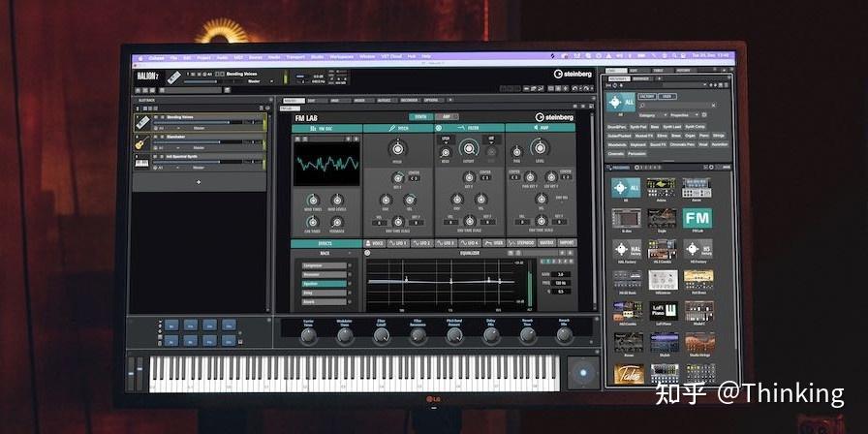
Task: Click the large ALL filter icon in the browser
Action: pos(621,103)
